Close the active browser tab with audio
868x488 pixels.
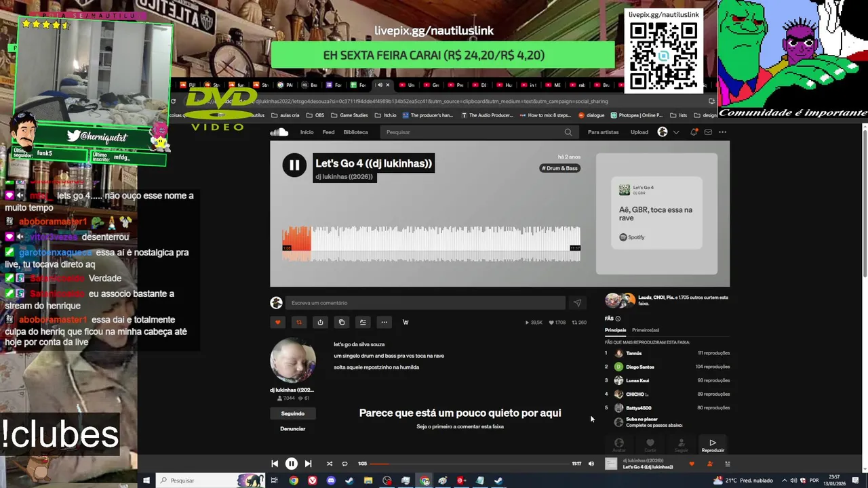tap(388, 85)
